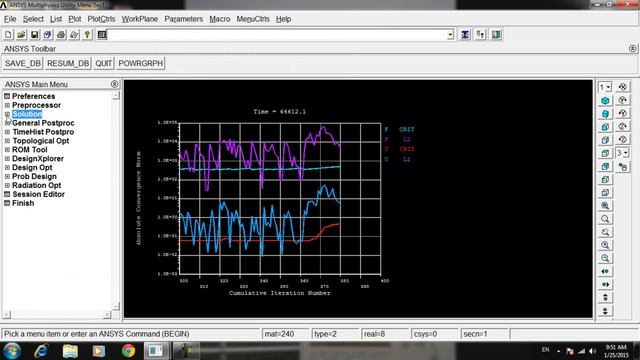Toggle the command prompt window icon

102,35
